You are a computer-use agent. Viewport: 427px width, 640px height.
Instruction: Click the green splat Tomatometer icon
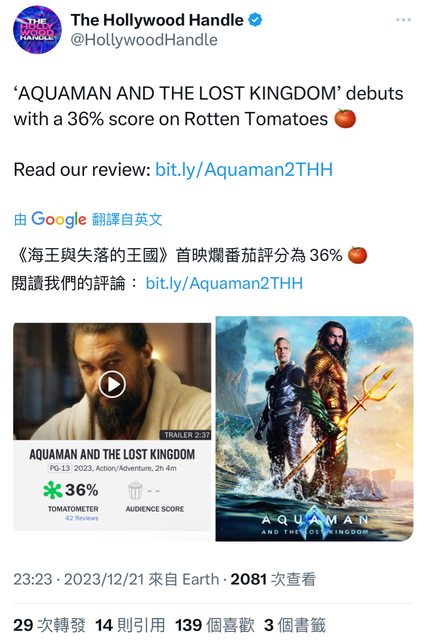click(x=53, y=490)
